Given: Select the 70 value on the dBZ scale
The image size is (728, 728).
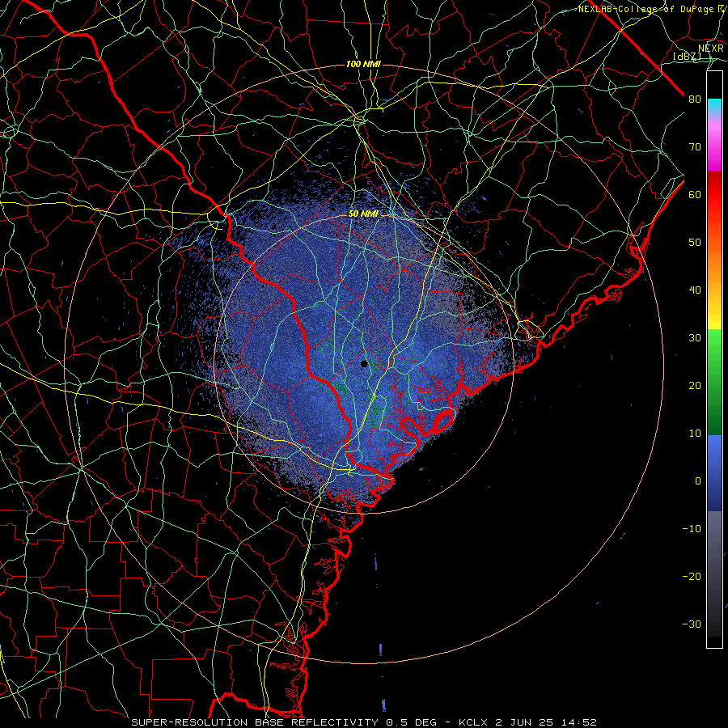Looking at the screenshot, I should 695,147.
